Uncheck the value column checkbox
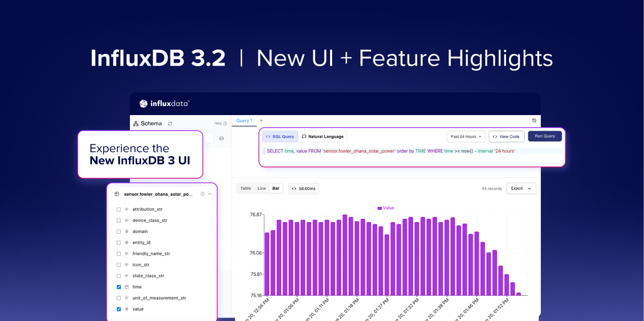Screen dimensions: 644x321 click(119, 309)
